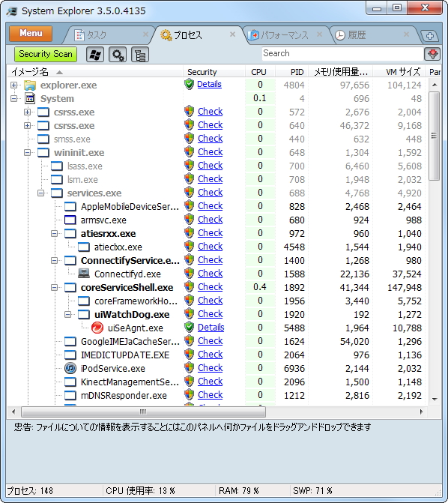Click Check link for lsass.exe

point(210,165)
